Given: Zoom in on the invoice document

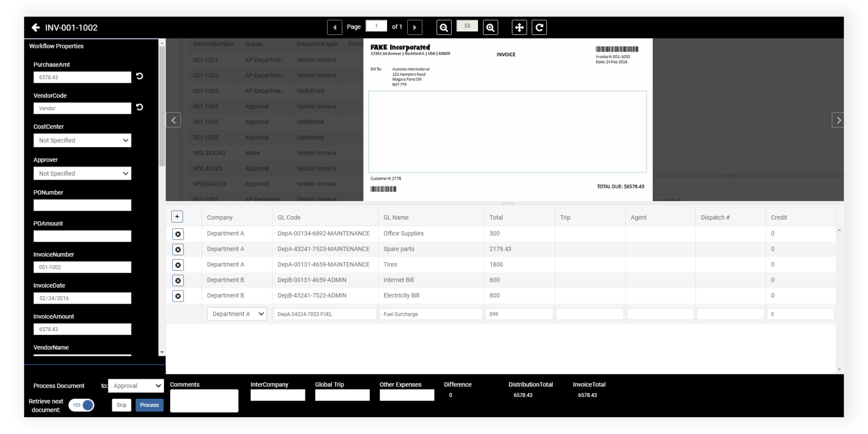Looking at the screenshot, I should tap(490, 27).
